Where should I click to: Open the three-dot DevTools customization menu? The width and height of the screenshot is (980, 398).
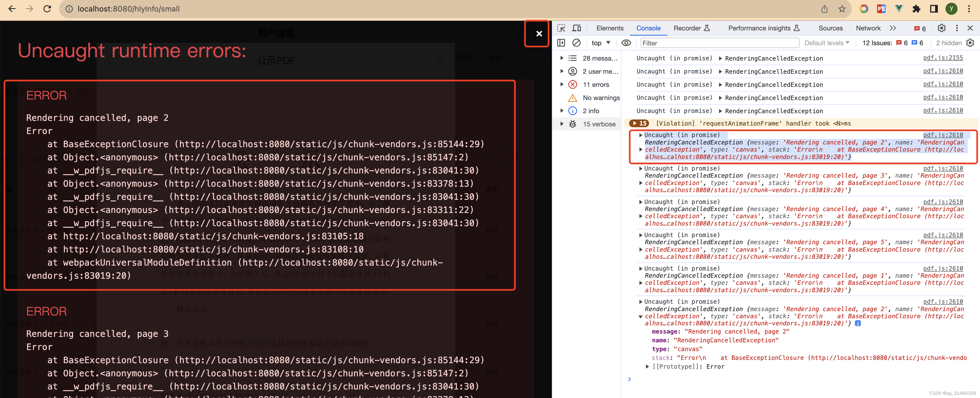click(x=958, y=28)
